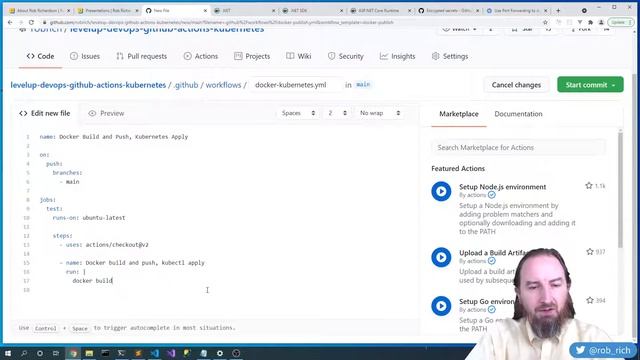Open the workflows folder breadcrumb
The image size is (640, 360).
tap(223, 85)
